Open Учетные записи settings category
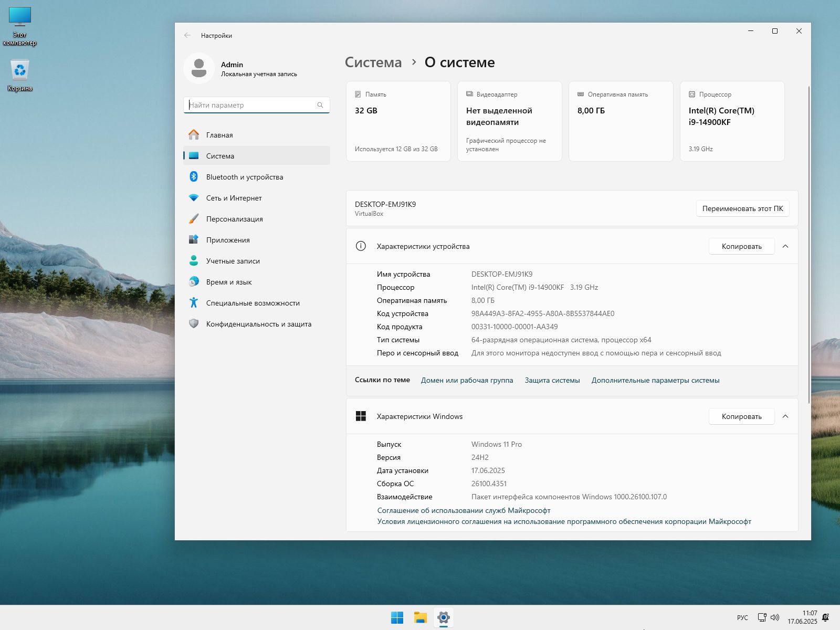The image size is (840, 630). click(257, 261)
